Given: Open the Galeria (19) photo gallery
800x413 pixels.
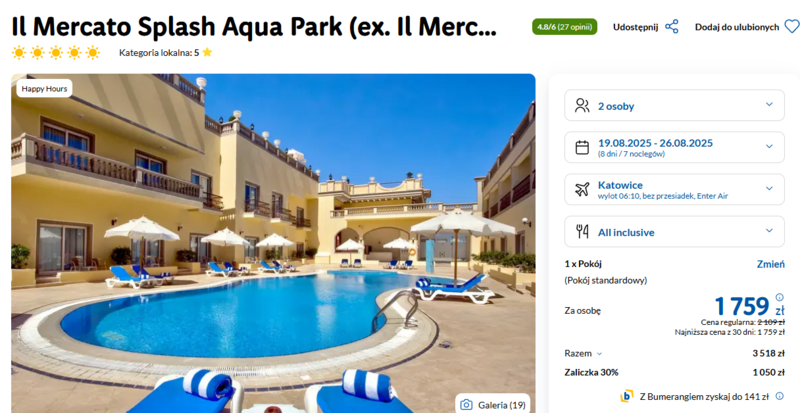Looking at the screenshot, I should pos(493,405).
